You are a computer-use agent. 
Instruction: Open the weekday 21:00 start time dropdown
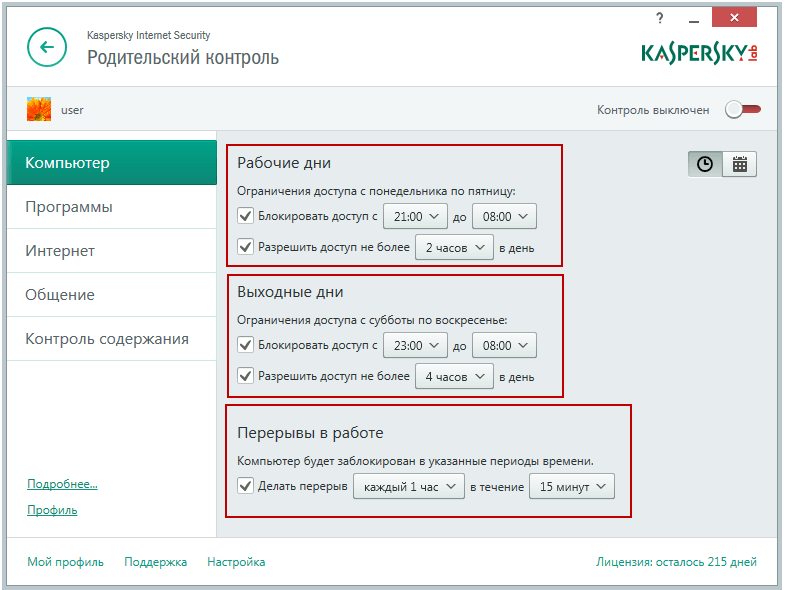pyautogui.click(x=415, y=216)
